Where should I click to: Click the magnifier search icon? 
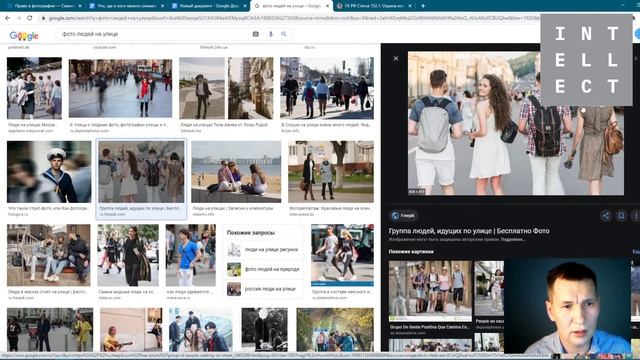point(284,34)
